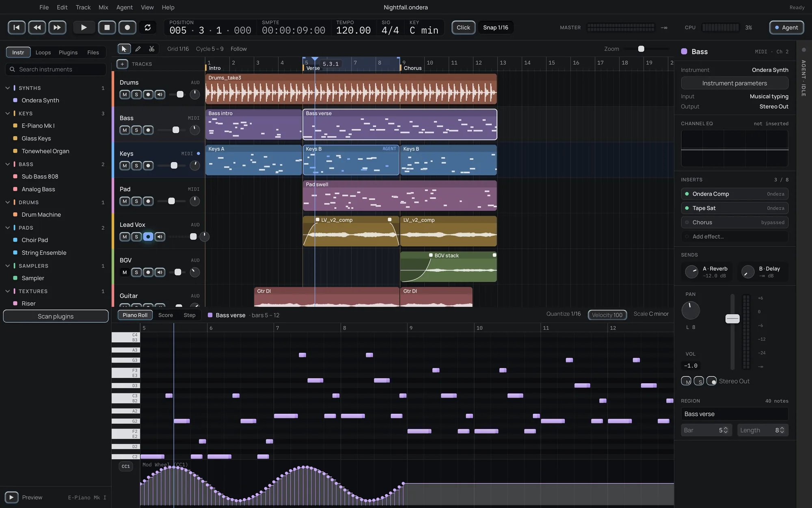This screenshot has width=812, height=508.
Task: Click the channel volume fader handle
Action: 732,319
